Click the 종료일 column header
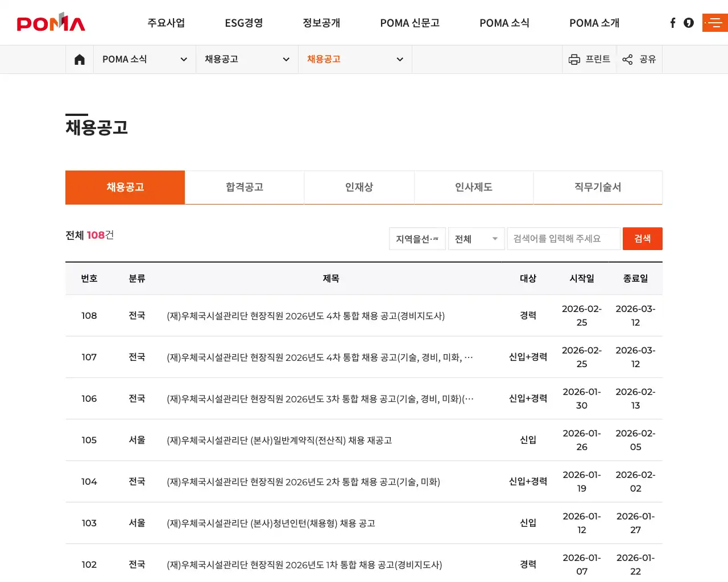The height and width of the screenshot is (582, 728). (x=635, y=278)
